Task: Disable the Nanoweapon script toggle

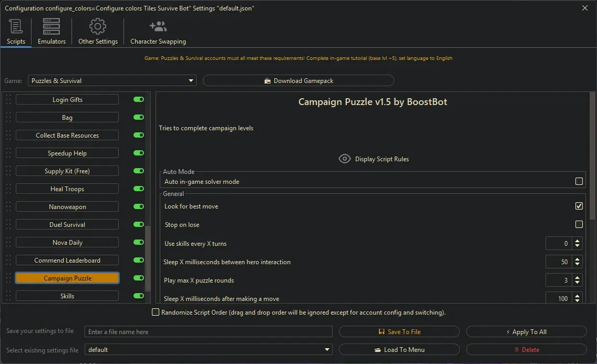Action: [139, 207]
